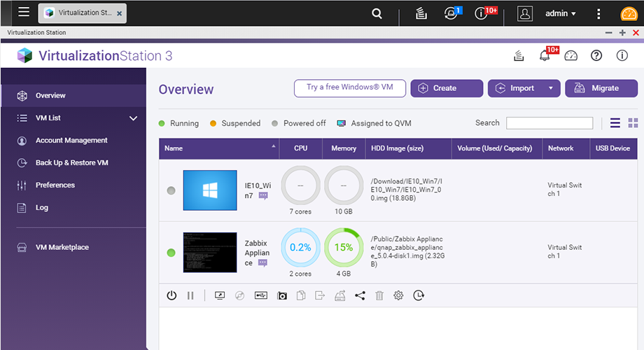Click the USB Device column header

tap(614, 148)
